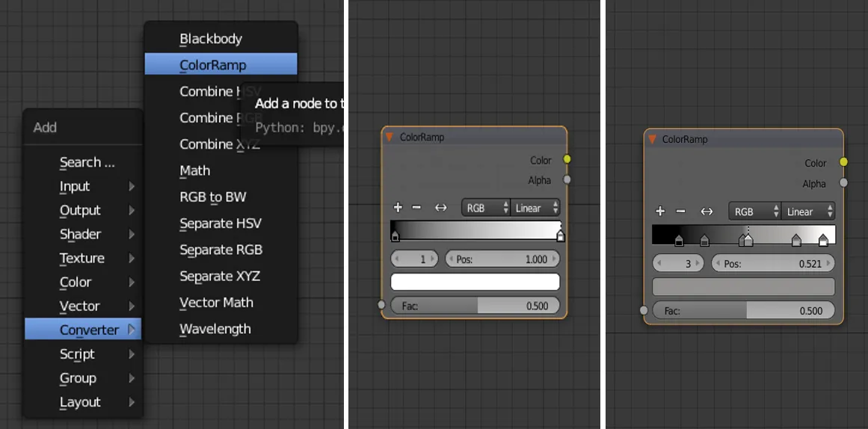Click the gray Alpha output socket of the right node

(843, 182)
